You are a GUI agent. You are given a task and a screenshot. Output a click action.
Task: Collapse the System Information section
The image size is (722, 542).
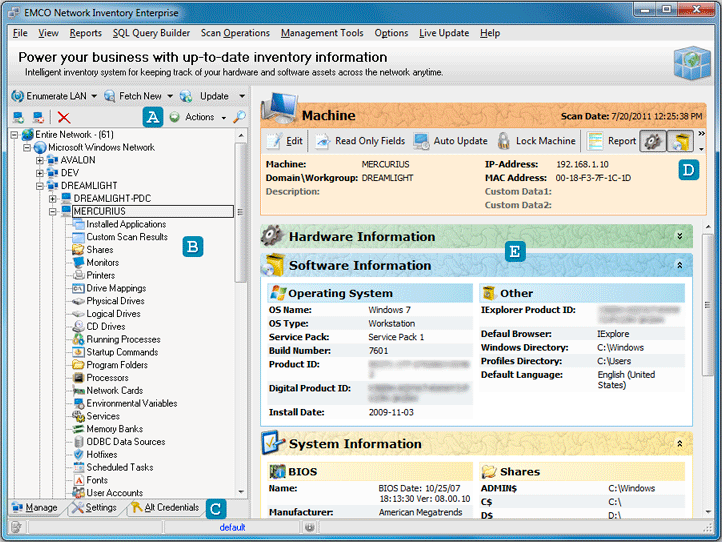680,444
